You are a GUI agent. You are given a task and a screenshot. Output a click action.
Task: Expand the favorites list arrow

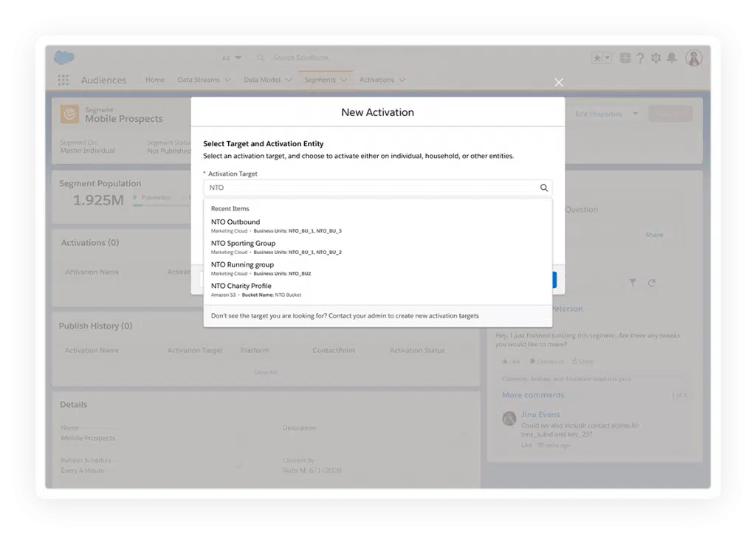[608, 58]
